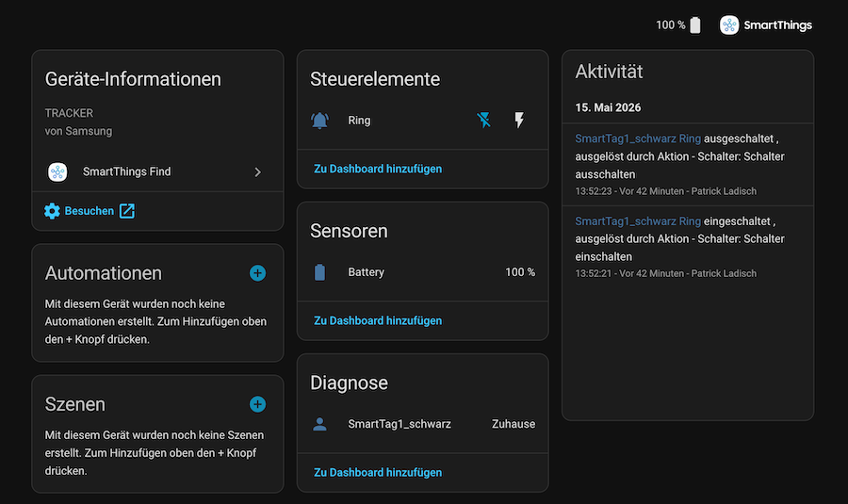848x504 pixels.
Task: Click the Battery sensor icon
Action: point(319,272)
